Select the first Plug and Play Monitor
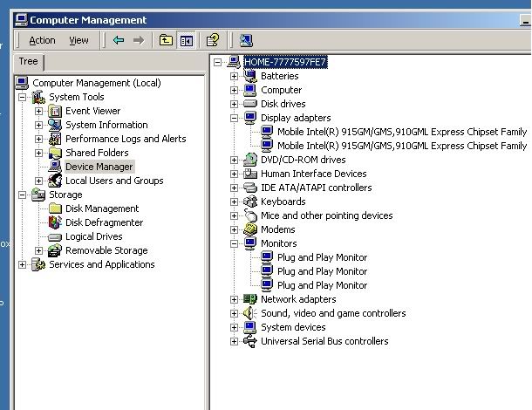 pos(322,257)
